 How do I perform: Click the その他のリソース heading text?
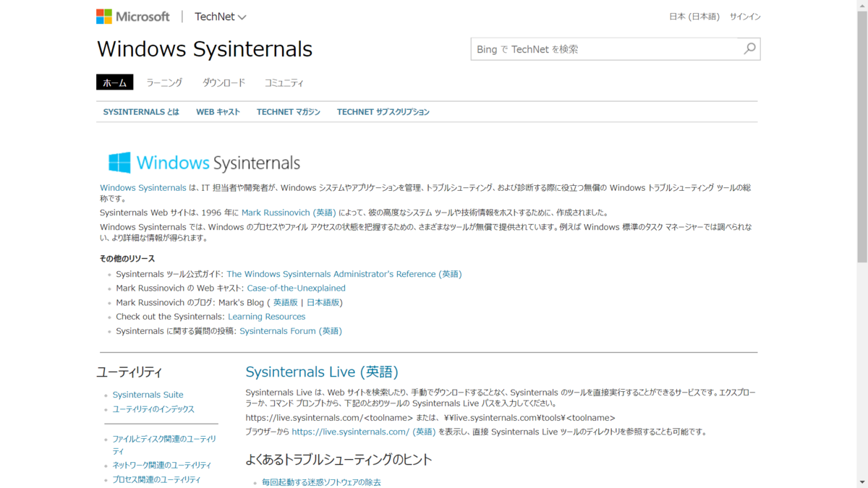[x=127, y=259]
